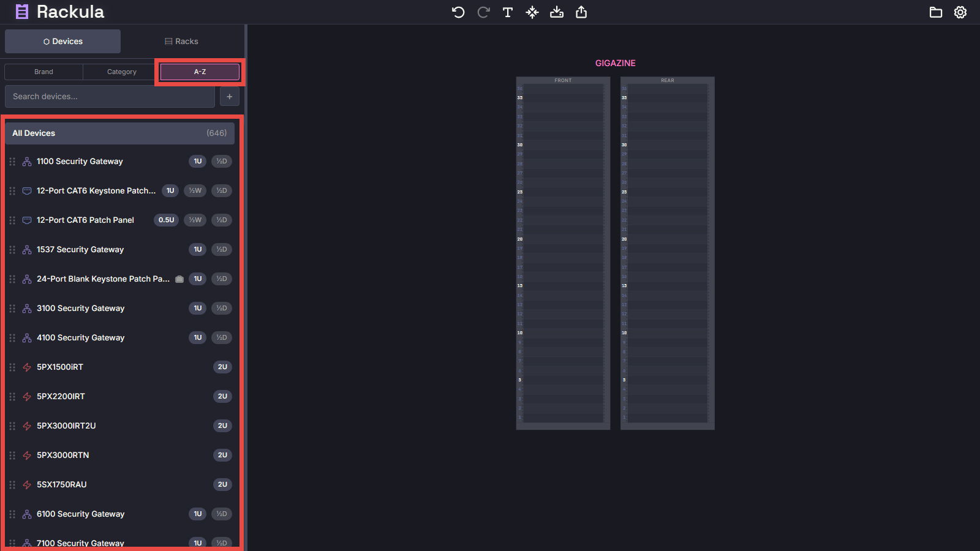980x551 pixels.
Task: Click the undo arrow in the toolbar
Action: [458, 12]
